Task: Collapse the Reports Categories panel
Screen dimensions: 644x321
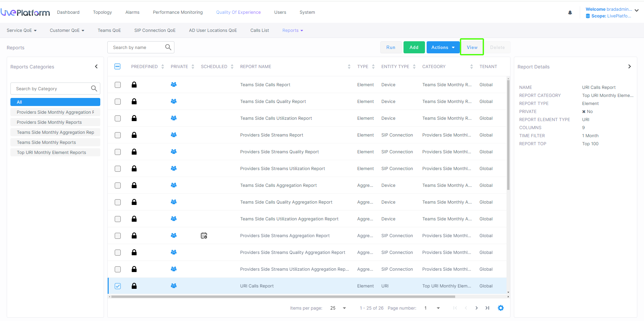Action: pyautogui.click(x=96, y=66)
